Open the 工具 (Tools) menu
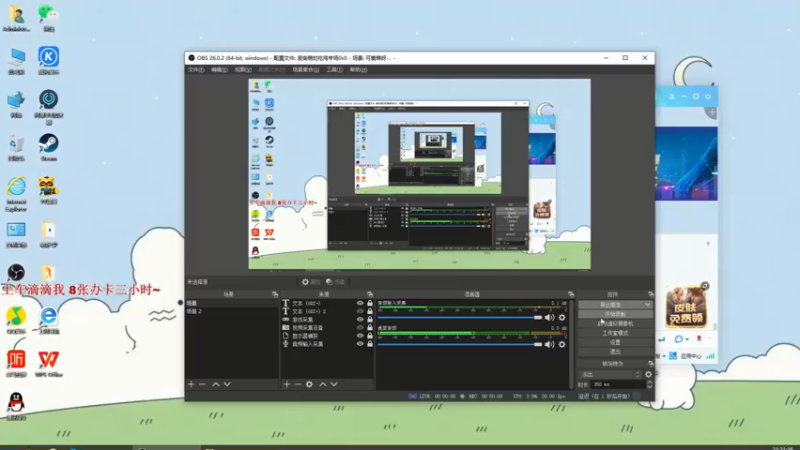 [x=335, y=70]
